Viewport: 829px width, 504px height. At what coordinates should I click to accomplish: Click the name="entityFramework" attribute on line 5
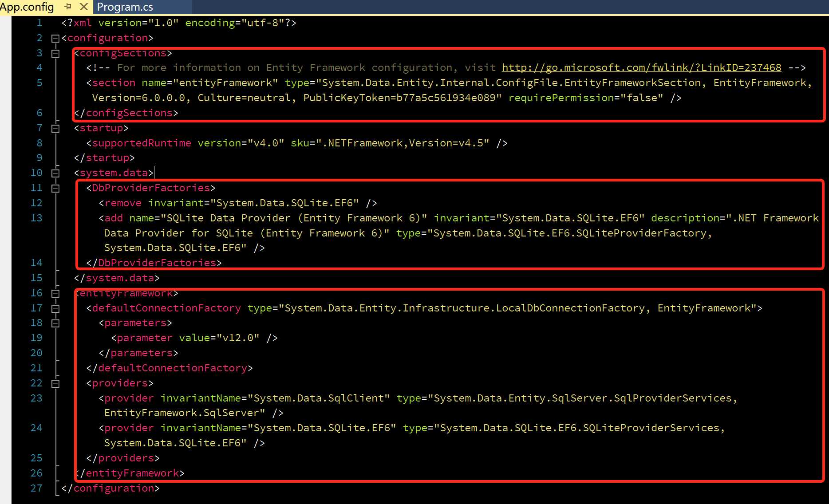click(x=209, y=83)
